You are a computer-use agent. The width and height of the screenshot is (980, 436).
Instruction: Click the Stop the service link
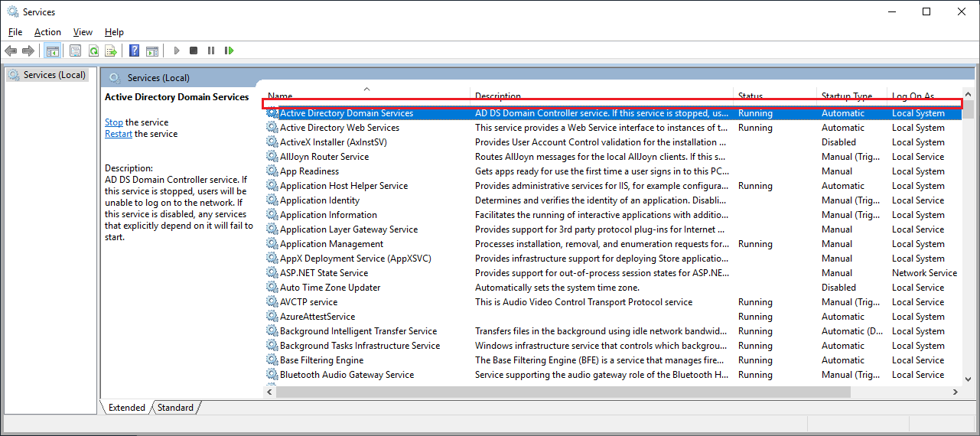114,122
